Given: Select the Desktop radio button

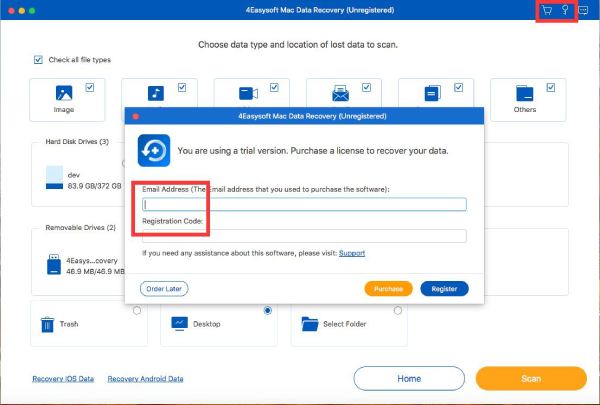Looking at the screenshot, I should point(268,310).
